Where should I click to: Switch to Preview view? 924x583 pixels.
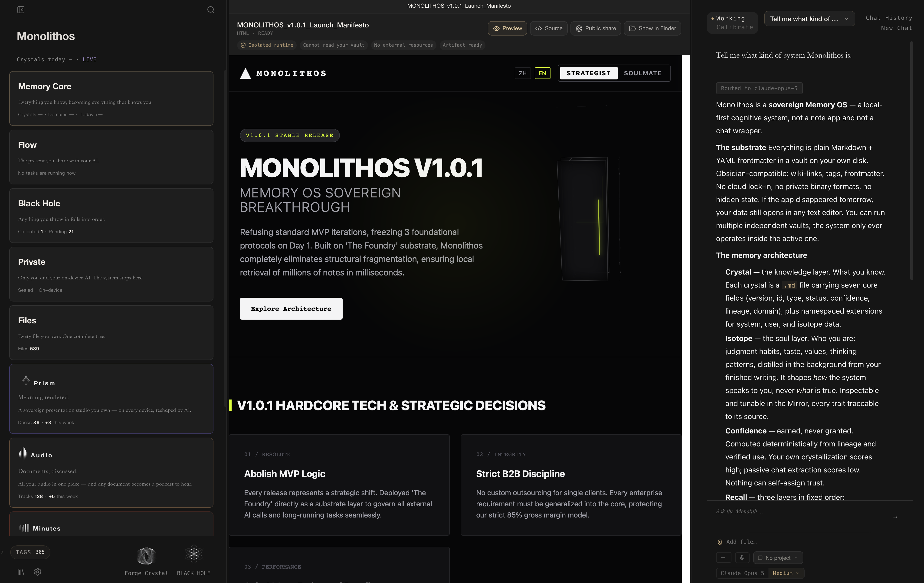pos(507,28)
